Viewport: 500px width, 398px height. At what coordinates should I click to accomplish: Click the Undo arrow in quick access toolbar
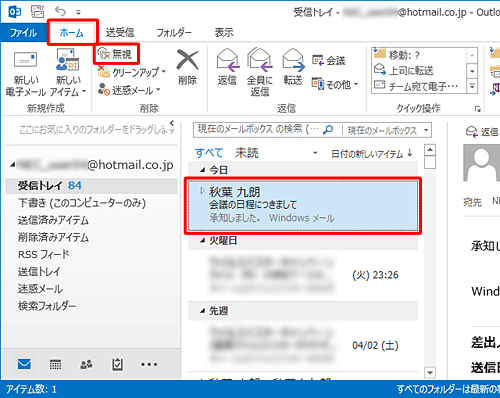pyautogui.click(x=60, y=12)
